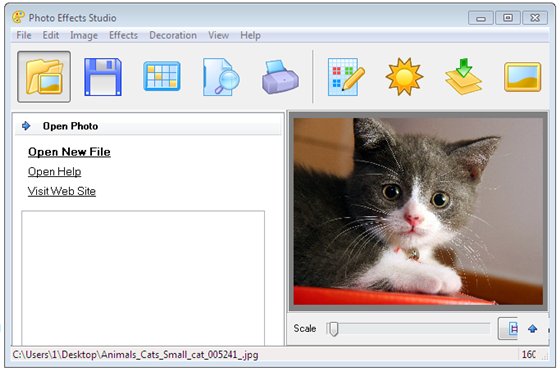560x371 pixels.
Task: Click the Open Photo panel header
Action: 148,126
